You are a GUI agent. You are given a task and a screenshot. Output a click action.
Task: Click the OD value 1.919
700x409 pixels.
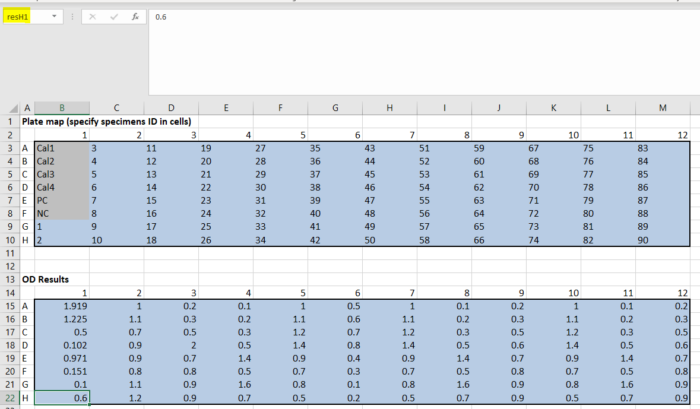point(62,306)
